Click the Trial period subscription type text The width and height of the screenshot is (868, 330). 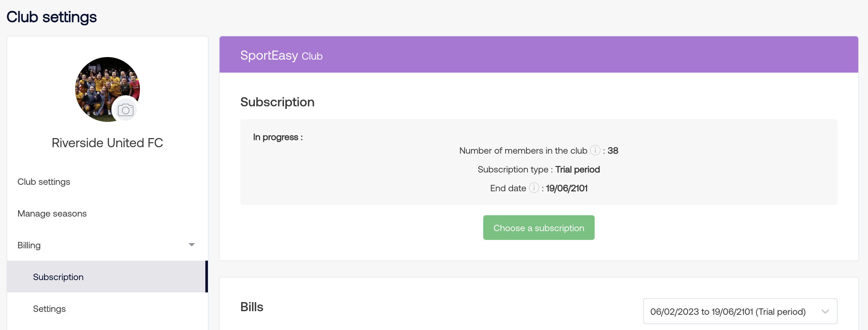577,170
